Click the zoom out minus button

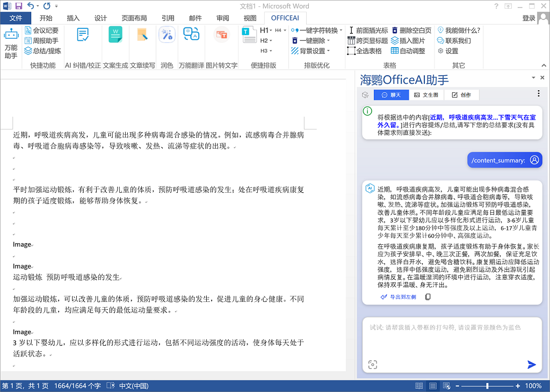pyautogui.click(x=458, y=386)
